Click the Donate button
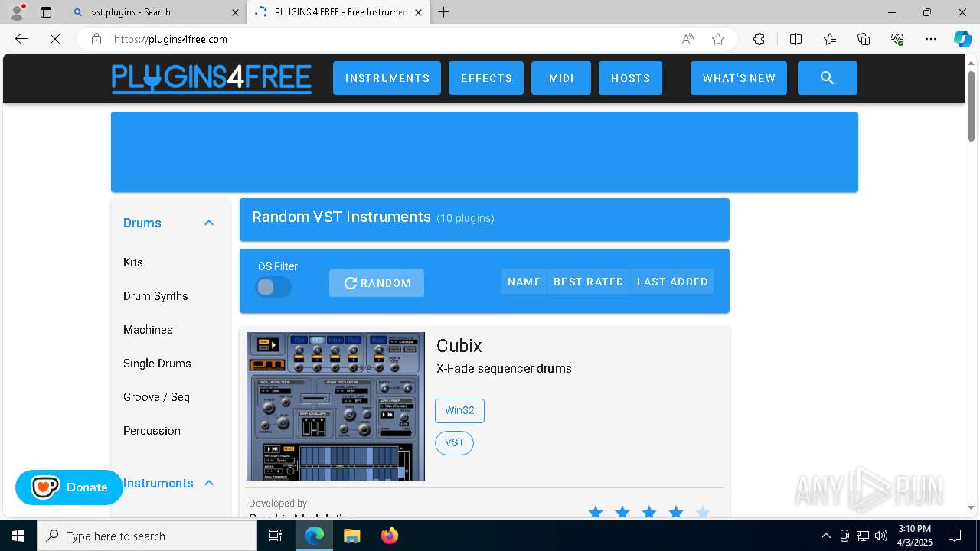The image size is (980, 551). (69, 487)
